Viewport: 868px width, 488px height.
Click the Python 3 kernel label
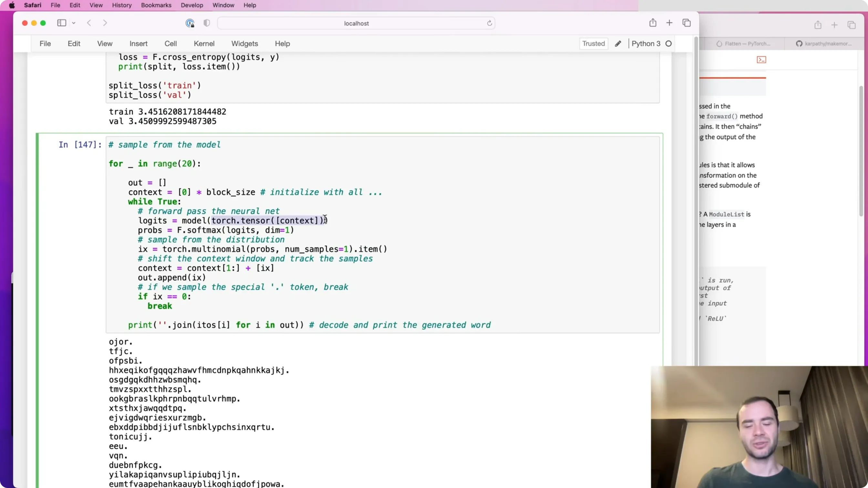click(x=646, y=44)
